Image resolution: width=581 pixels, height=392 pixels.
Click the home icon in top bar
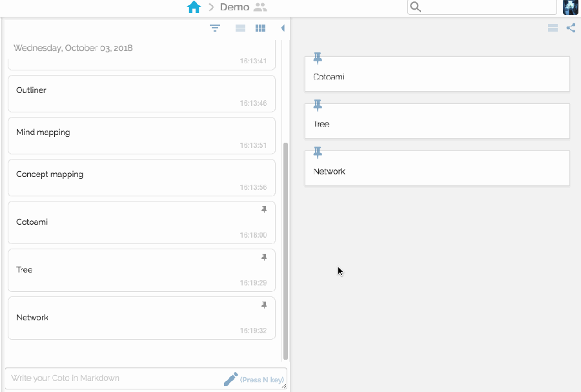(x=194, y=7)
